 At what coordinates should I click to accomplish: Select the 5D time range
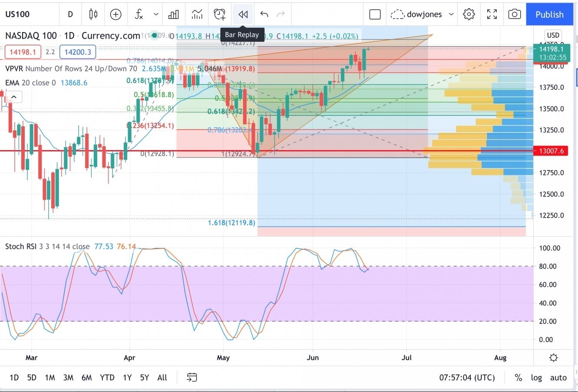pyautogui.click(x=32, y=377)
